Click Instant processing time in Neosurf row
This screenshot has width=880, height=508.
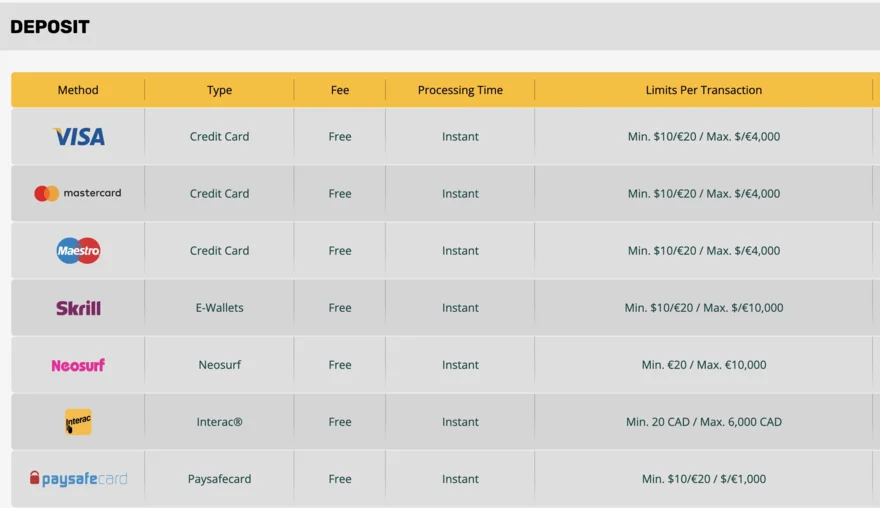[460, 365]
